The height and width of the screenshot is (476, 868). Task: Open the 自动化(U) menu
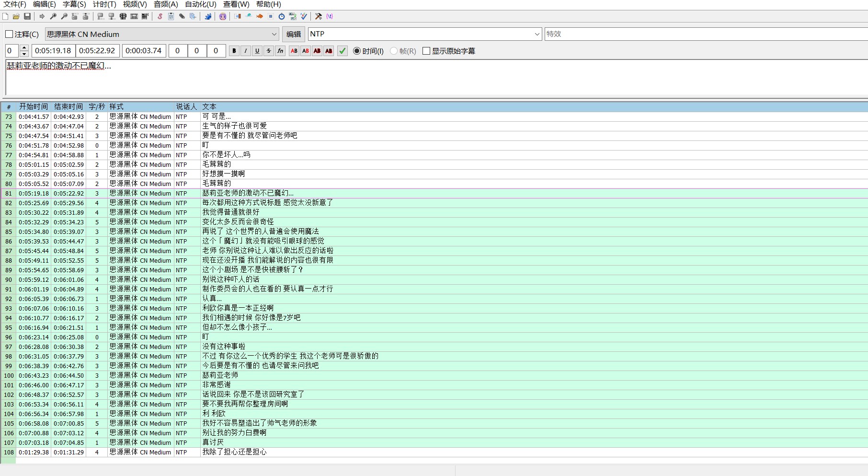(x=200, y=4)
